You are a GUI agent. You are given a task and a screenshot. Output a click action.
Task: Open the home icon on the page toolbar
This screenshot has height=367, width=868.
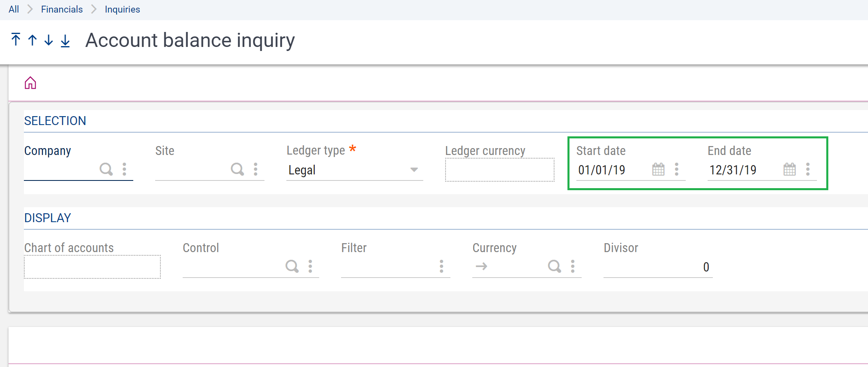point(30,83)
